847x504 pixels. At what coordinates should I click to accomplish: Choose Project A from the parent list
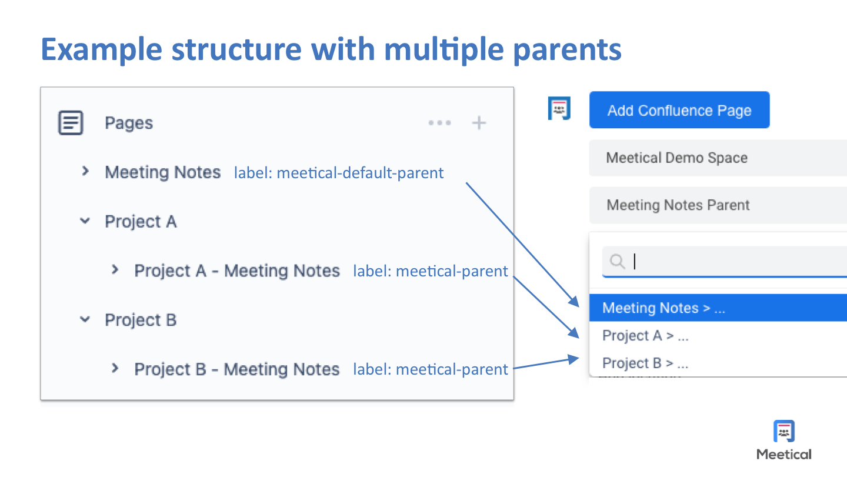[645, 335]
